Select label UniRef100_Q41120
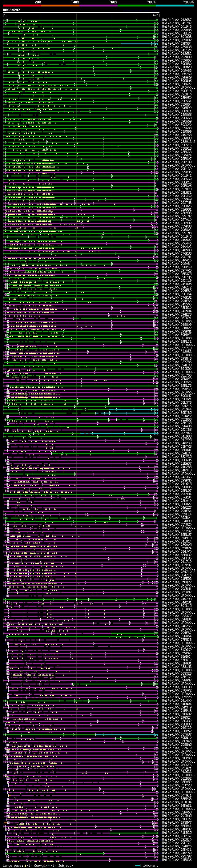The image size is (197, 868). pos(177,50)
